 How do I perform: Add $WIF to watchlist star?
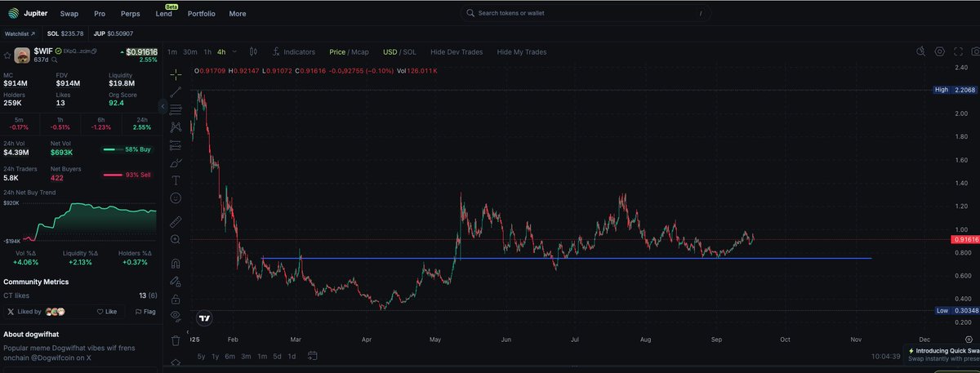click(x=7, y=56)
